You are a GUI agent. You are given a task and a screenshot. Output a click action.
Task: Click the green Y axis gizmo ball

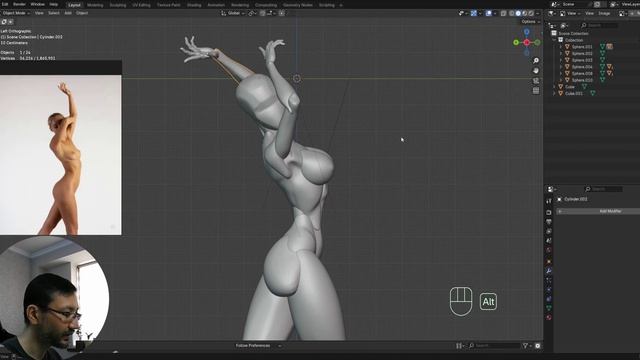click(x=516, y=42)
